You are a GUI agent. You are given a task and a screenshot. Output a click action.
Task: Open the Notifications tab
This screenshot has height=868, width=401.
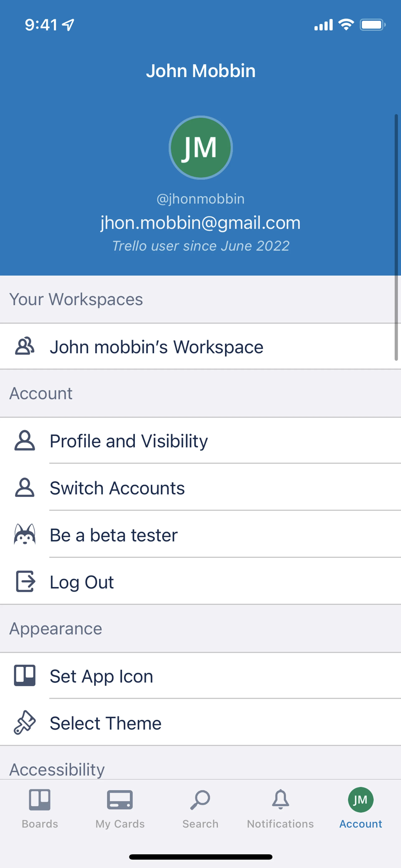pos(280,809)
